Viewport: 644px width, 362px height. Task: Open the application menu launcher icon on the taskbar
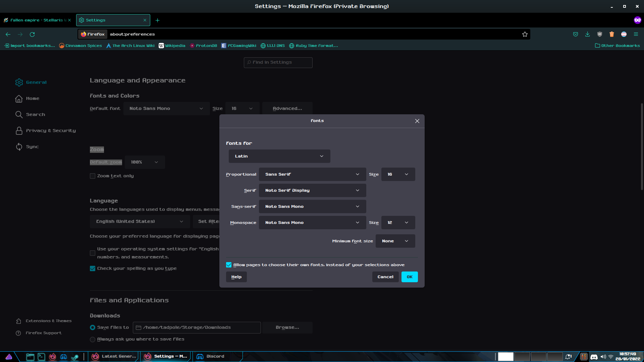(9, 357)
